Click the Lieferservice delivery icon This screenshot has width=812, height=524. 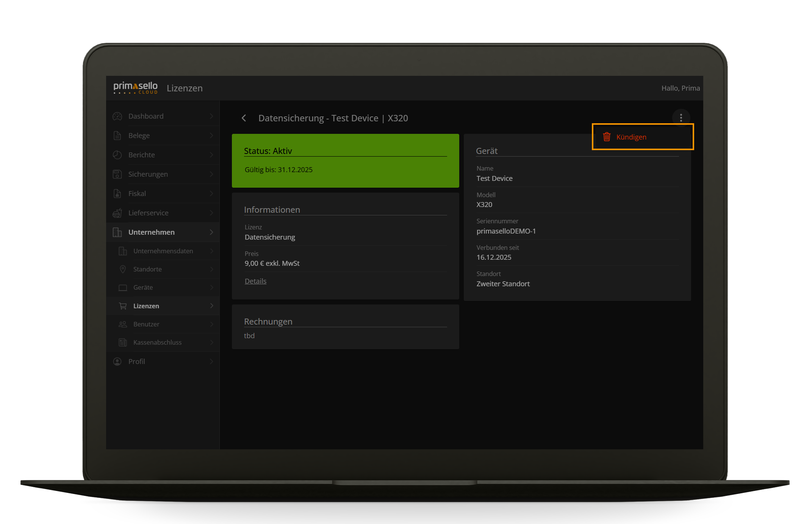coord(117,213)
